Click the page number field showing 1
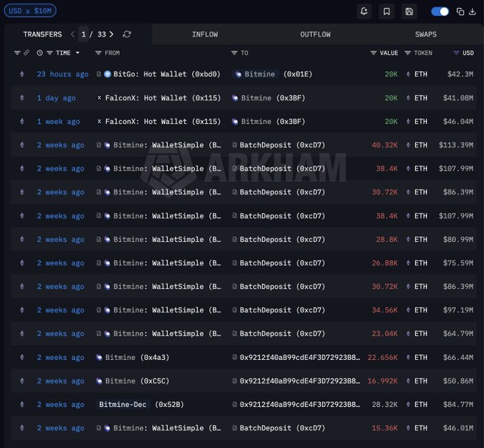Viewport: 484px width, 448px height. [x=84, y=34]
